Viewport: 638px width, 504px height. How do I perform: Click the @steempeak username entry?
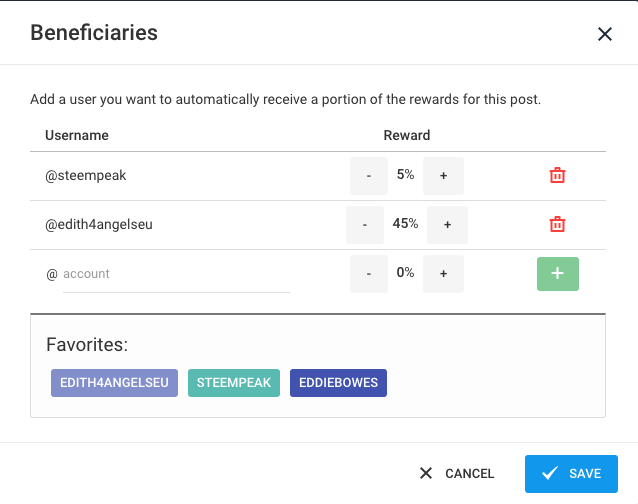tap(86, 176)
